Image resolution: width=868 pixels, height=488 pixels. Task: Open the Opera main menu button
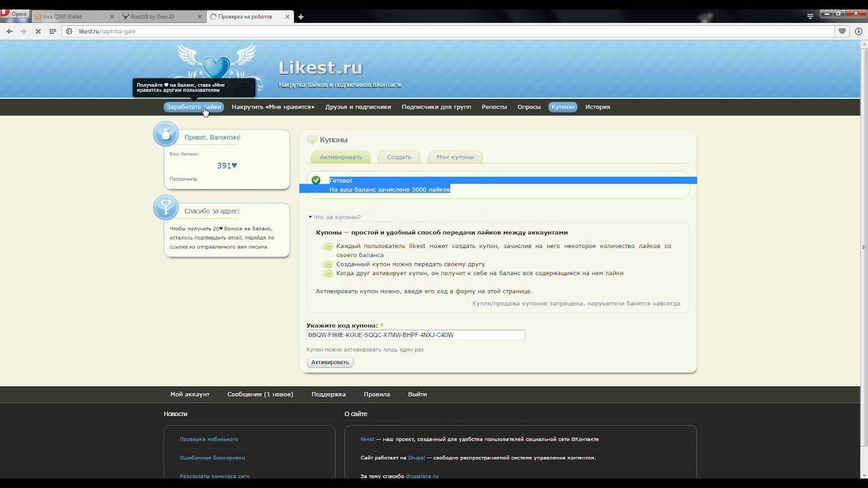15,14
